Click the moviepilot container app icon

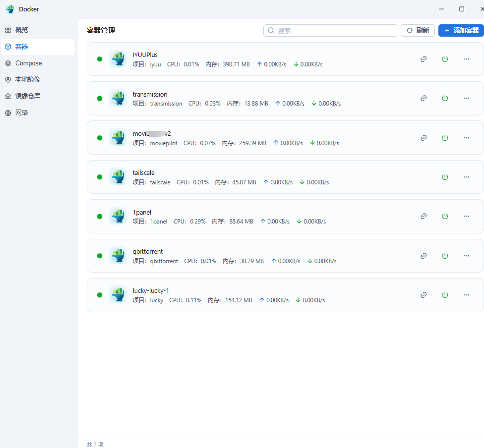[x=118, y=137]
